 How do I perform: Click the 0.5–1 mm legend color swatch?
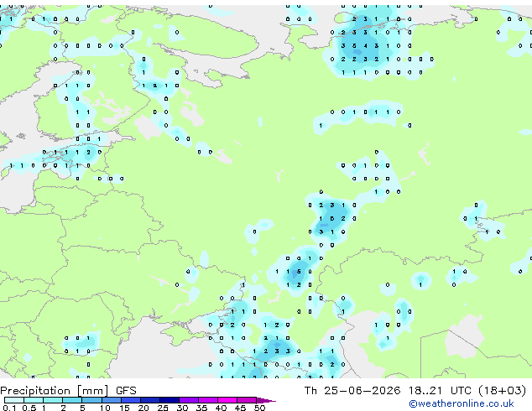(34, 400)
